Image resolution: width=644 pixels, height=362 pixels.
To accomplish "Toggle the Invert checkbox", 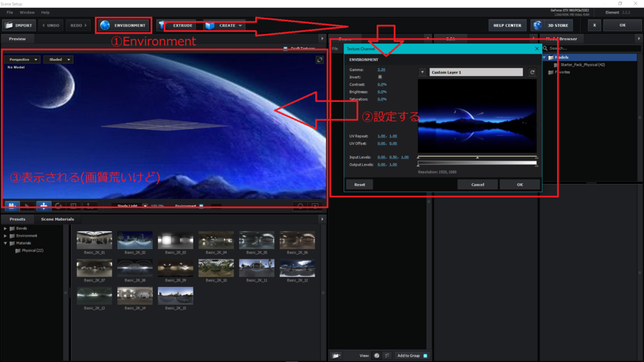I will 380,77.
